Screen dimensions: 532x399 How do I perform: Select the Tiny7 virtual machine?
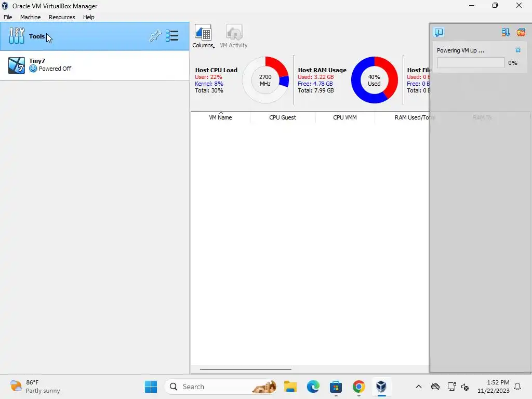point(95,65)
